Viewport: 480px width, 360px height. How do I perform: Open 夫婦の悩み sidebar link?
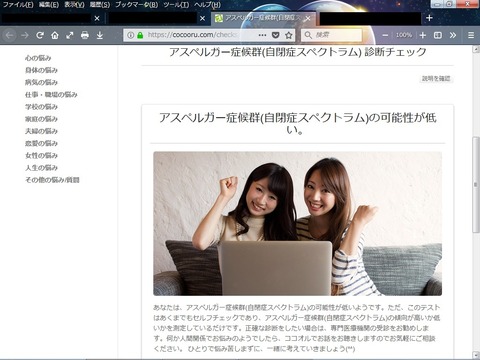41,131
